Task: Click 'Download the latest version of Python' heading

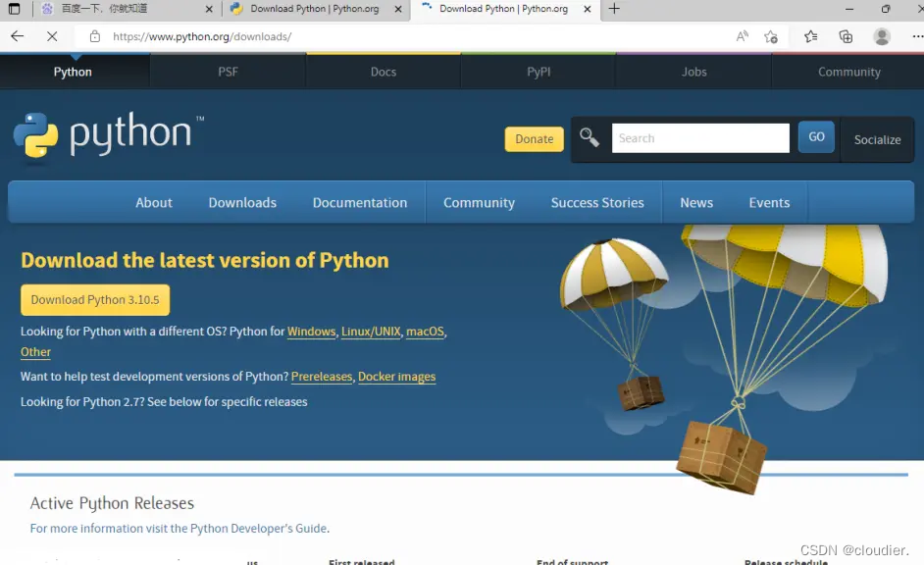Action: 204,260
